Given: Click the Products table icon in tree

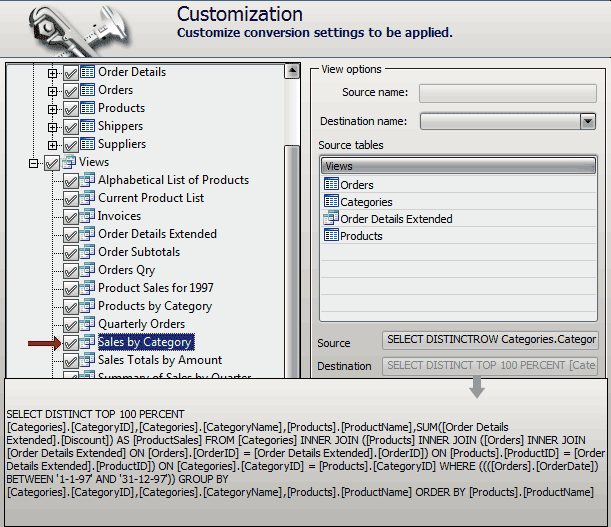Looking at the screenshot, I should (x=87, y=108).
